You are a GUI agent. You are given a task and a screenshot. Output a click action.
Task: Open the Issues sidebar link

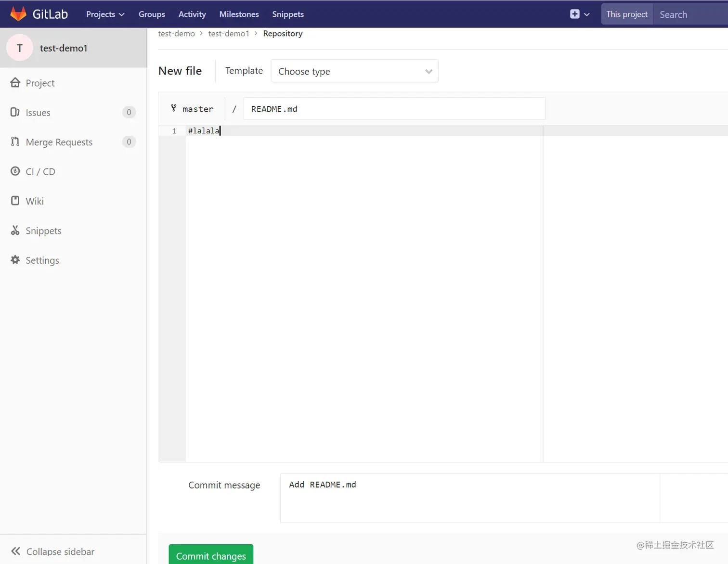coord(38,112)
